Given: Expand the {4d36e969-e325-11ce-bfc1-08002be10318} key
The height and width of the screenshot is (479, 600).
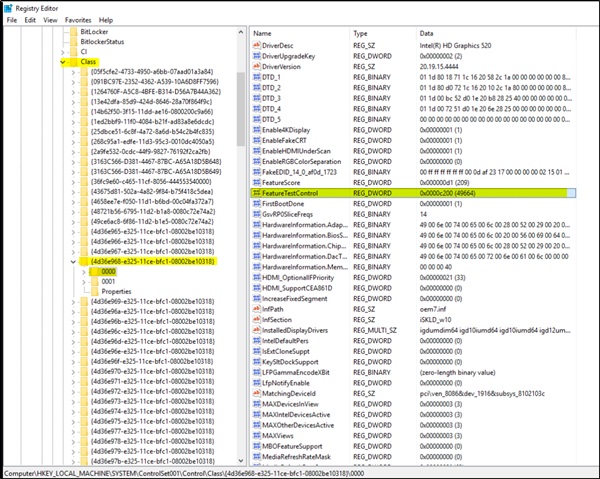Looking at the screenshot, I should [x=73, y=302].
